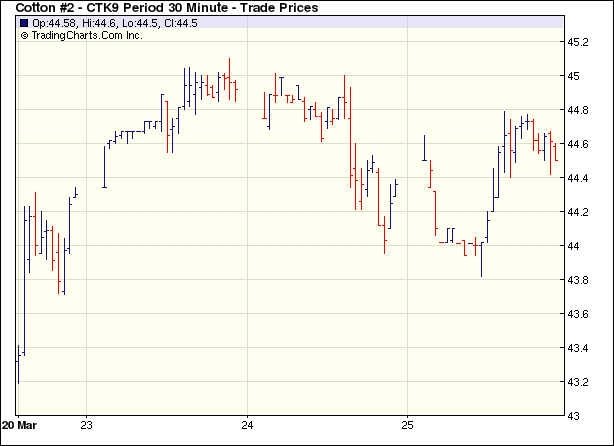Click the 44.4 price axis label
Image resolution: width=614 pixels, height=446 pixels.
point(579,178)
